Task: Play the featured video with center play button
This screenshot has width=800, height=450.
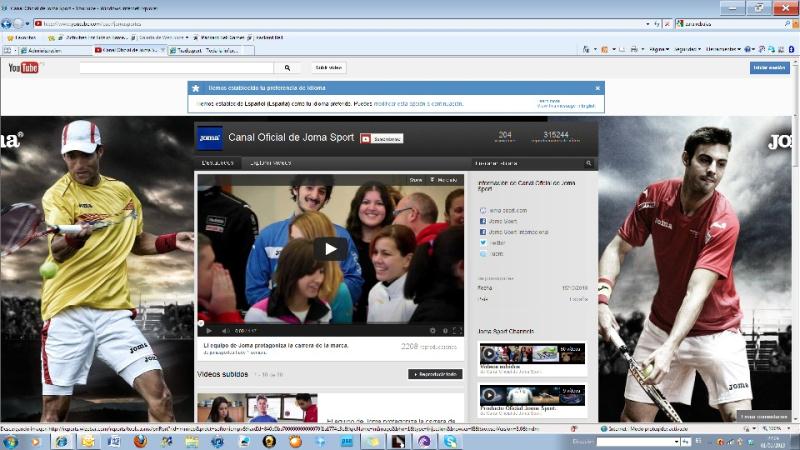Action: pyautogui.click(x=330, y=249)
